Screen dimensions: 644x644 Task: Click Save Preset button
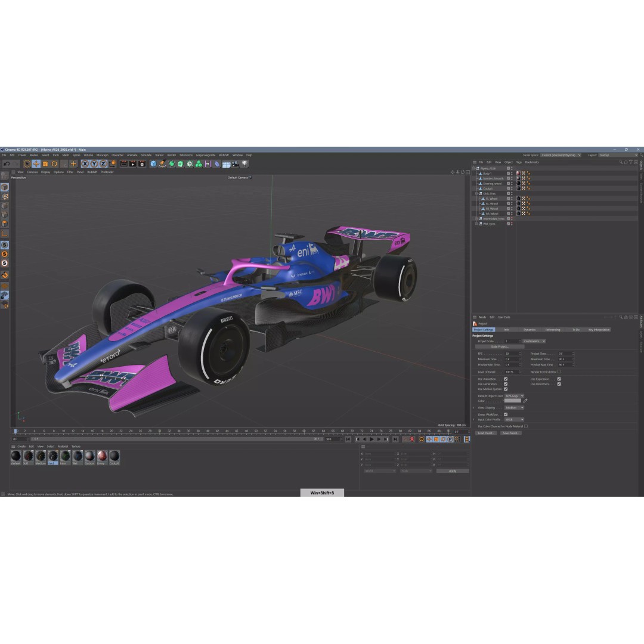click(510, 434)
